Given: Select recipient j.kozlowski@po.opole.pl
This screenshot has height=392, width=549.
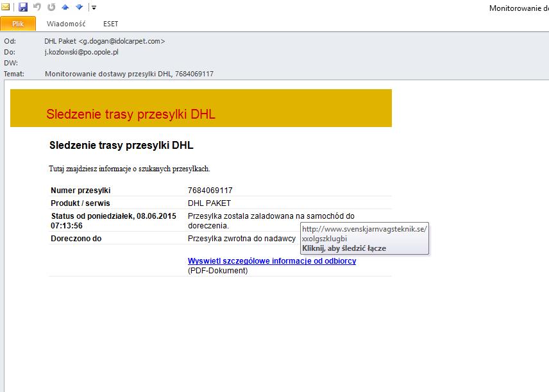Looking at the screenshot, I should click(x=81, y=52).
